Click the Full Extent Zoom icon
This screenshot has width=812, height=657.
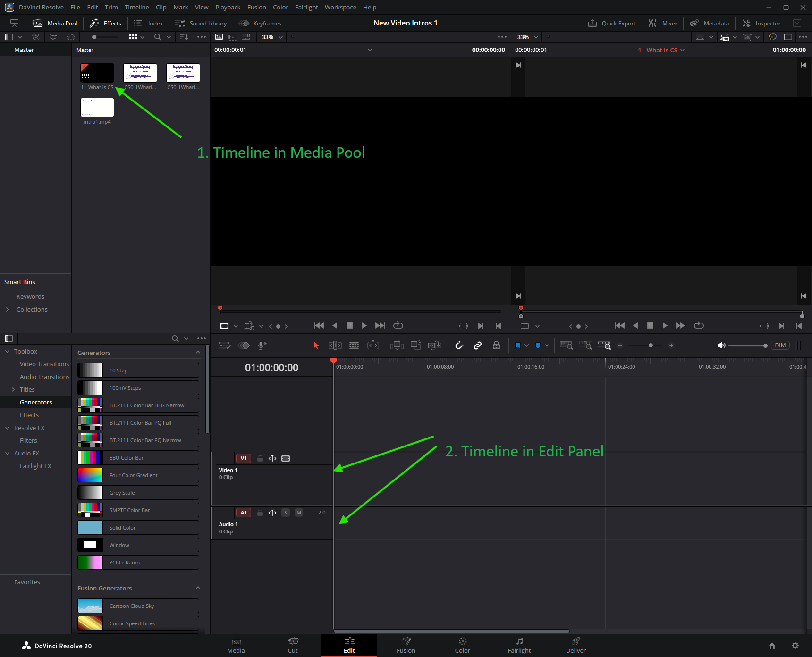pos(566,345)
